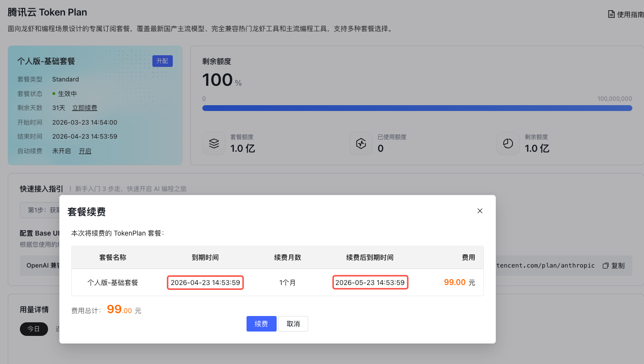Click the 套餐名称 column header
This screenshot has width=644, height=364.
click(113, 257)
